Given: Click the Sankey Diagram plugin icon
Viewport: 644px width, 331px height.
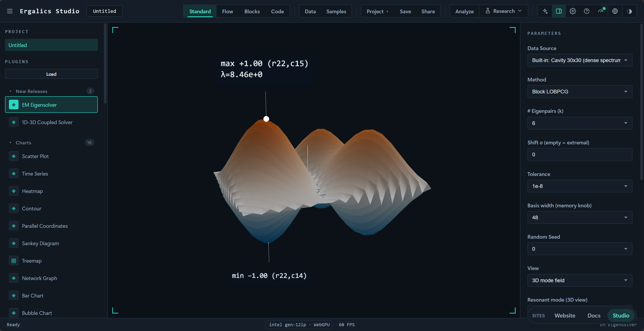Looking at the screenshot, I should pos(14,243).
